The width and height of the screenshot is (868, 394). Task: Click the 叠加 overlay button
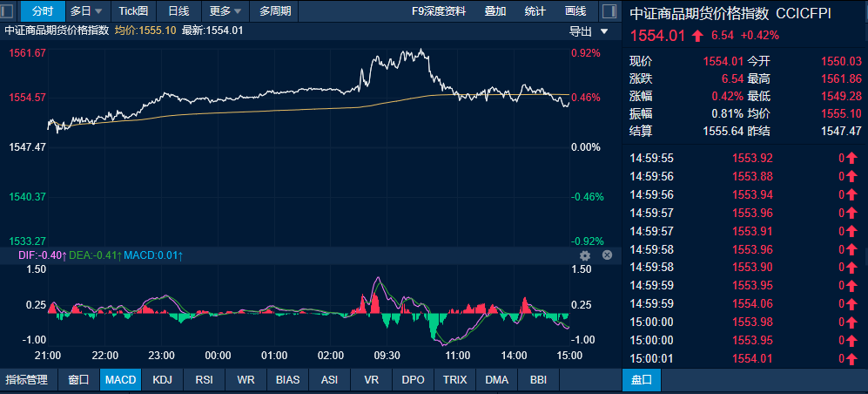495,11
